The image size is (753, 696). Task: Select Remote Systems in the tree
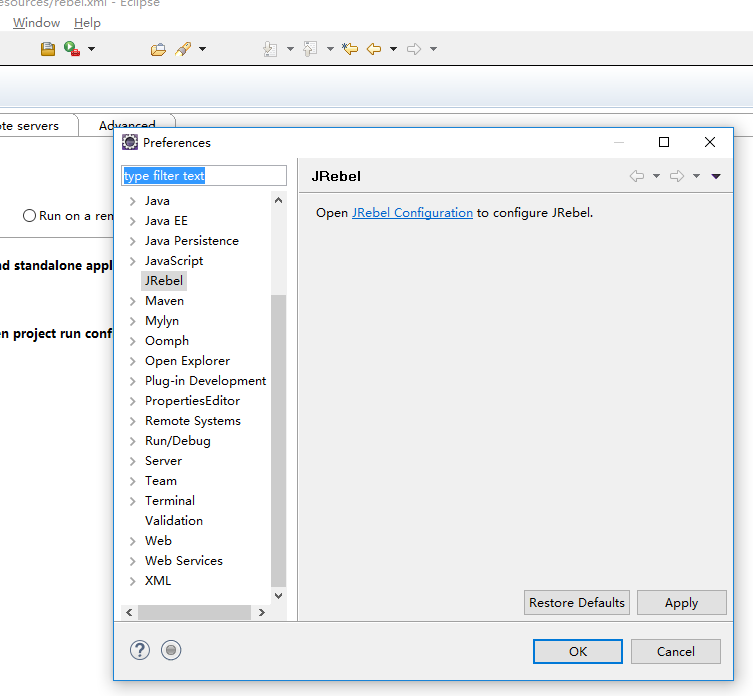click(x=193, y=421)
